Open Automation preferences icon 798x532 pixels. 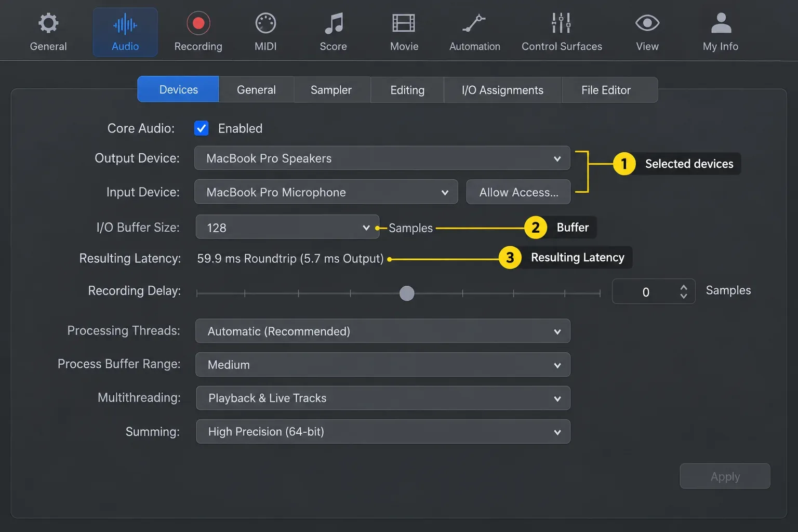click(474, 23)
